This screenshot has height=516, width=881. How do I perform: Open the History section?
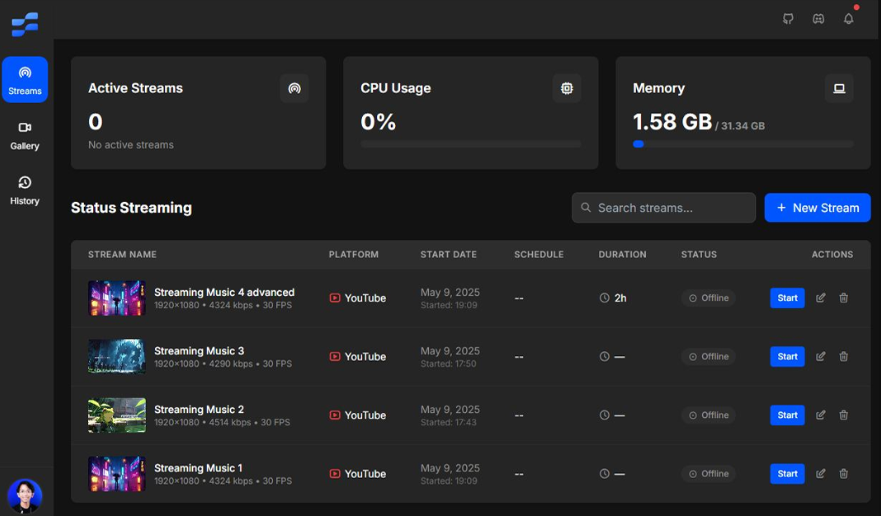(25, 190)
